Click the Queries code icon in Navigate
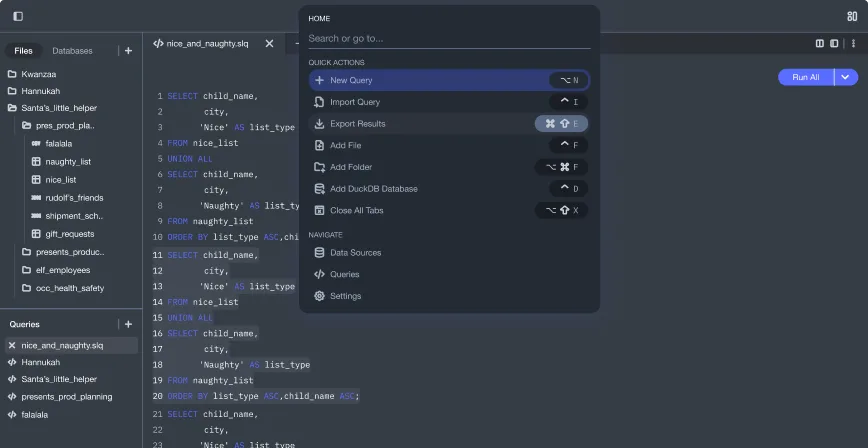 [319, 274]
